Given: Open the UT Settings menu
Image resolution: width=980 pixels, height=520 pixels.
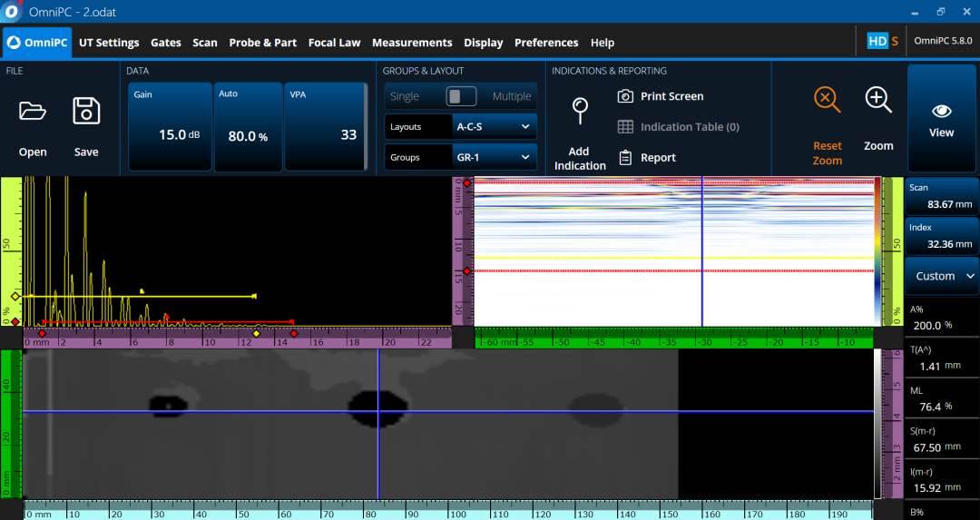Looking at the screenshot, I should point(109,43).
